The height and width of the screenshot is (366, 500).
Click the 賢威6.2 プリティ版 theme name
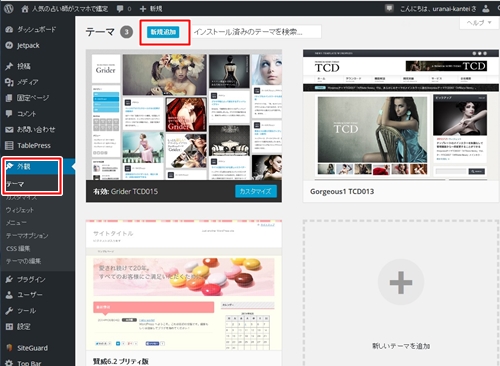click(121, 361)
